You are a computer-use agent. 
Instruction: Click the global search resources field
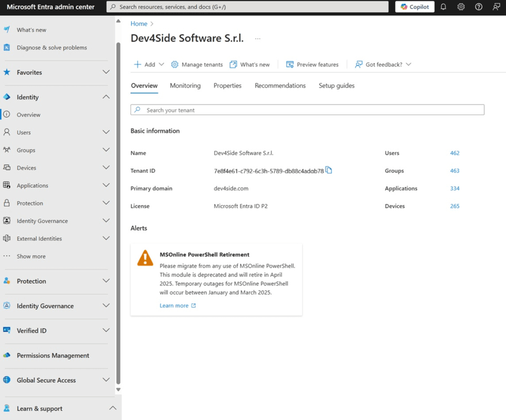247,7
